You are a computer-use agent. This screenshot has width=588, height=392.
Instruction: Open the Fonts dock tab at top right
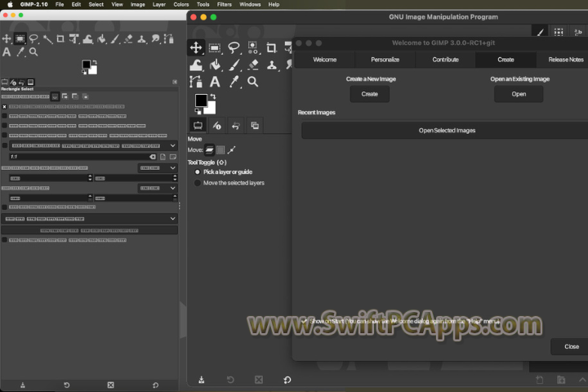tap(578, 33)
